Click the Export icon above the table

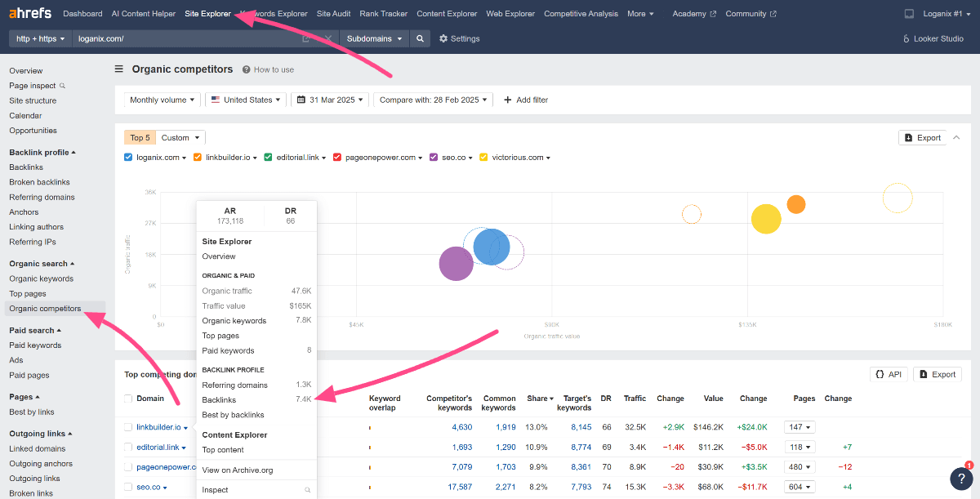(x=924, y=374)
